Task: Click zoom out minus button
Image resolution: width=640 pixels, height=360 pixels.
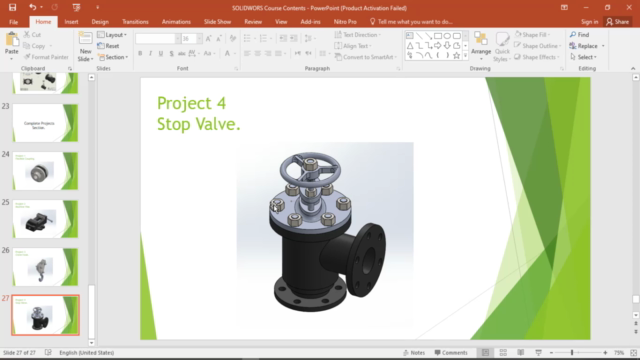Action: click(551, 353)
